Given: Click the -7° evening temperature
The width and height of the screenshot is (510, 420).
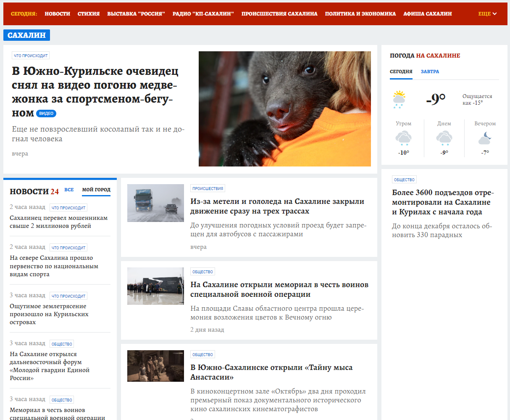Looking at the screenshot, I should (x=485, y=153).
